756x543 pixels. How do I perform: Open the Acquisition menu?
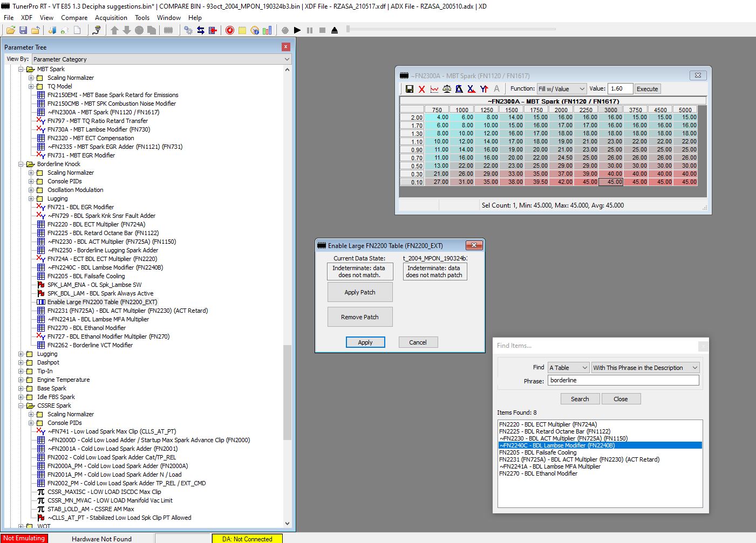111,18
